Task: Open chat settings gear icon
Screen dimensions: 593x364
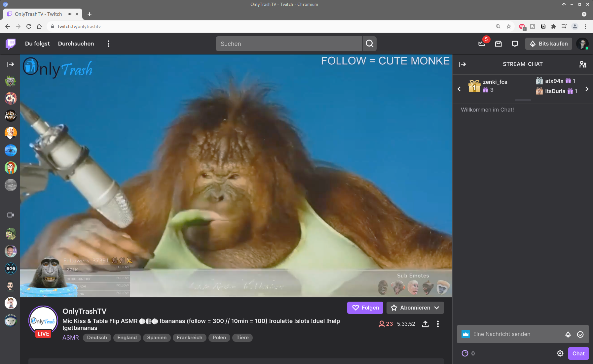Action: click(x=560, y=353)
